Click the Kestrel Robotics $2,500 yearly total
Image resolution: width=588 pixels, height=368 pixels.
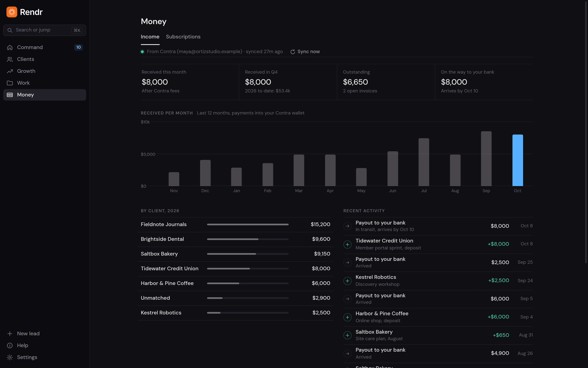point(321,313)
